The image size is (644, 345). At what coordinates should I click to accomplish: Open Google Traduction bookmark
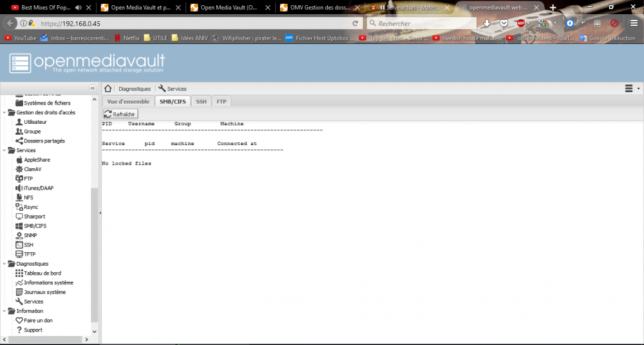pyautogui.click(x=607, y=38)
